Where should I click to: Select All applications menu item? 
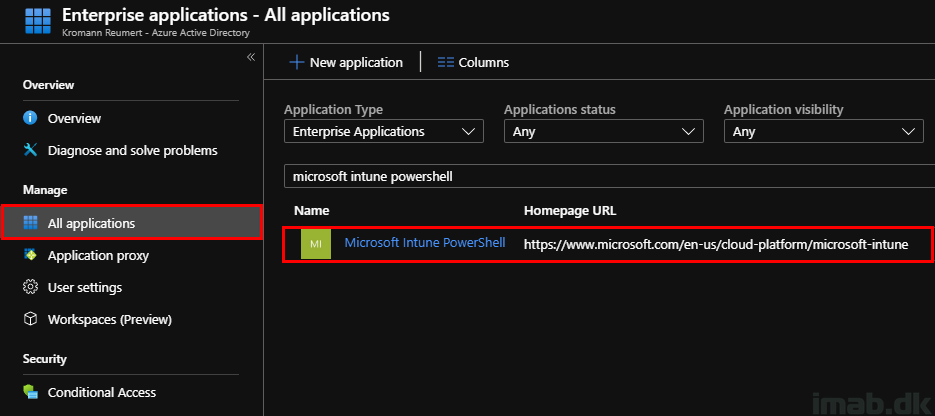coord(132,223)
